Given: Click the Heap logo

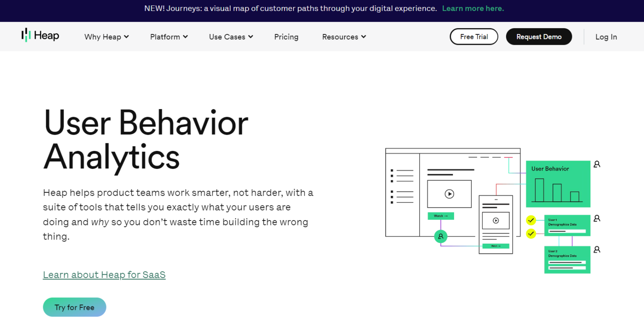Looking at the screenshot, I should coord(40,36).
